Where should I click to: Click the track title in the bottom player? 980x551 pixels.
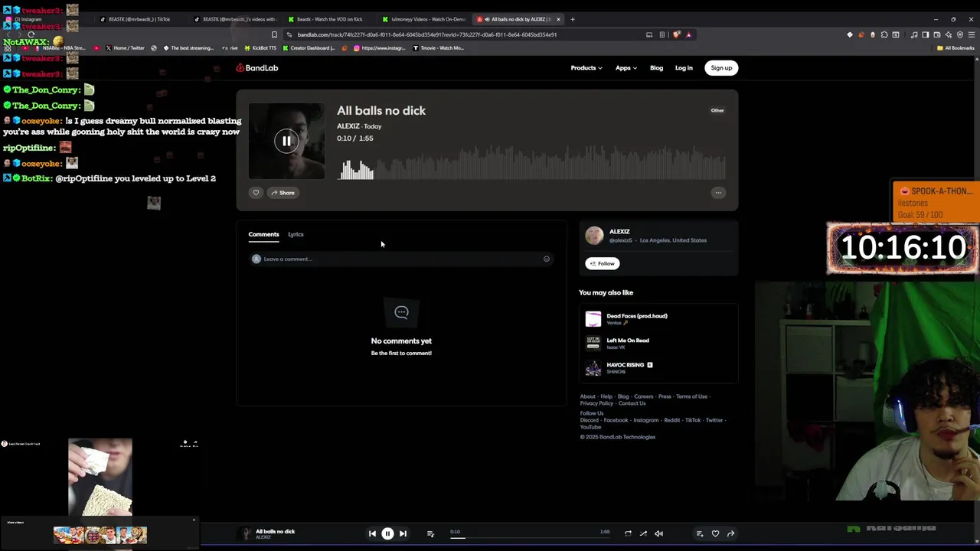click(x=275, y=531)
